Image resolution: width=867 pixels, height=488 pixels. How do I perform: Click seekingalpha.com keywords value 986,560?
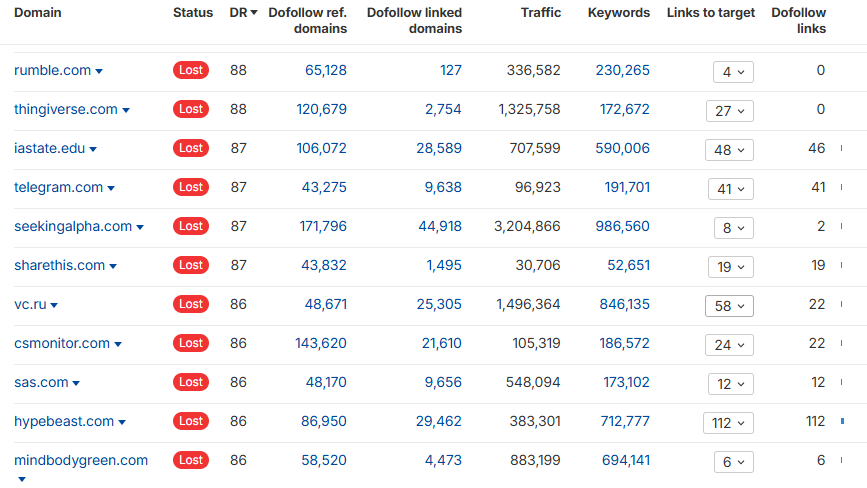click(x=623, y=226)
